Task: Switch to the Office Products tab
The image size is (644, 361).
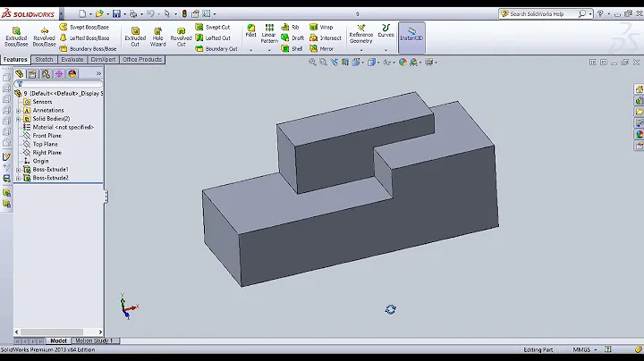Action: [142, 60]
